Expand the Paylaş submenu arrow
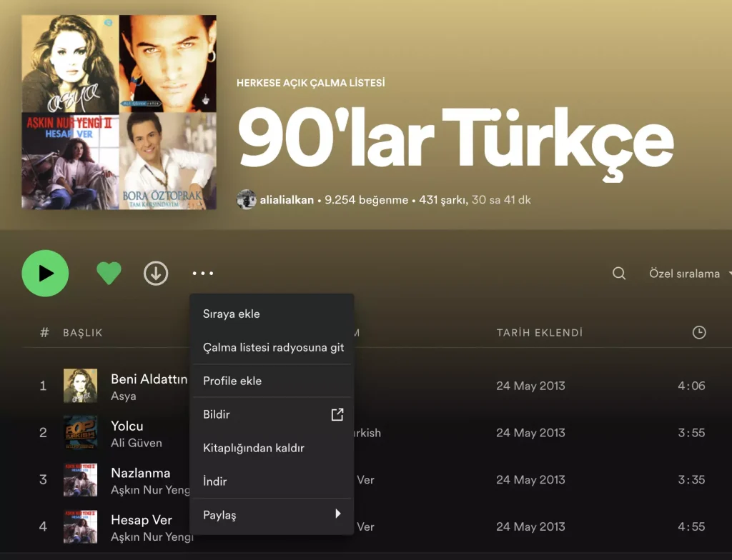Image resolution: width=732 pixels, height=560 pixels. coord(338,514)
